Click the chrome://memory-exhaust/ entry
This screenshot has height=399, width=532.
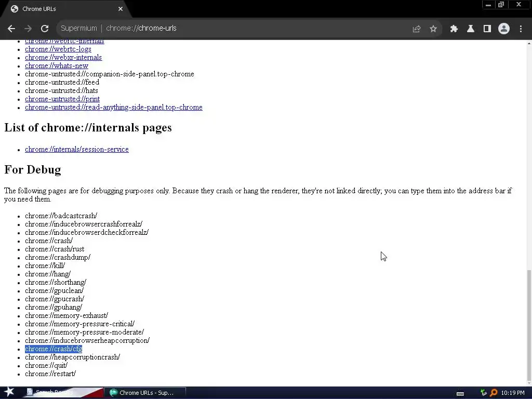tap(66, 315)
